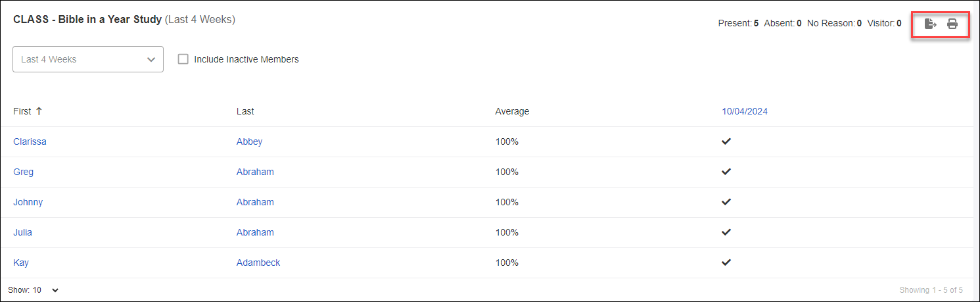
Task: Click Johnny's attendance checkmark
Action: click(x=726, y=202)
